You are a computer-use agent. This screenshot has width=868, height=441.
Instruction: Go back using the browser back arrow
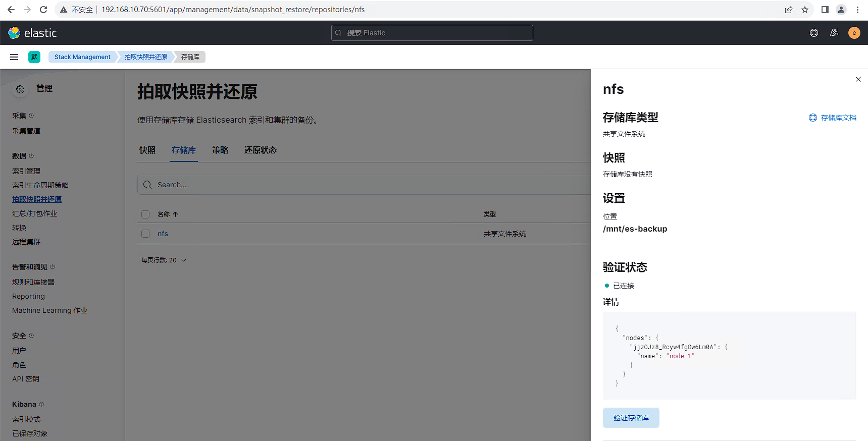click(x=11, y=10)
